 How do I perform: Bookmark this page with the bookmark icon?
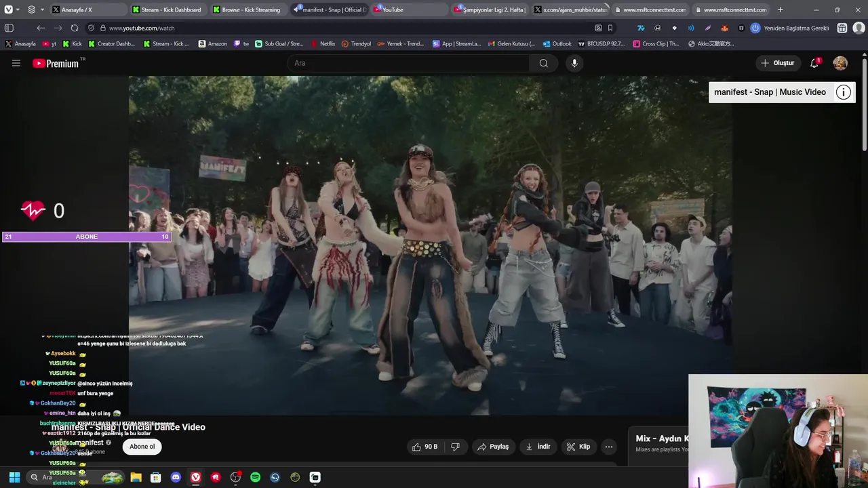point(610,28)
